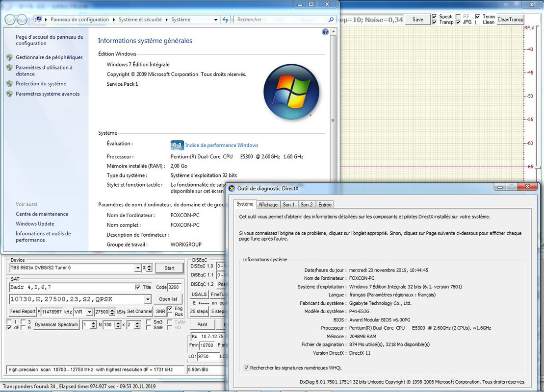The height and width of the screenshot is (392, 544).
Task: Open the transponder 10730,H,27500 dropdown
Action: click(x=148, y=299)
